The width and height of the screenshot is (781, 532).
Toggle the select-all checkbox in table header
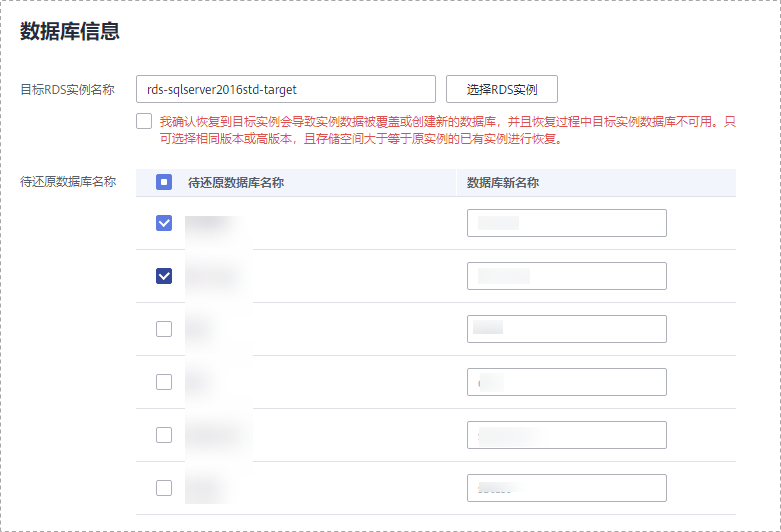click(x=164, y=183)
